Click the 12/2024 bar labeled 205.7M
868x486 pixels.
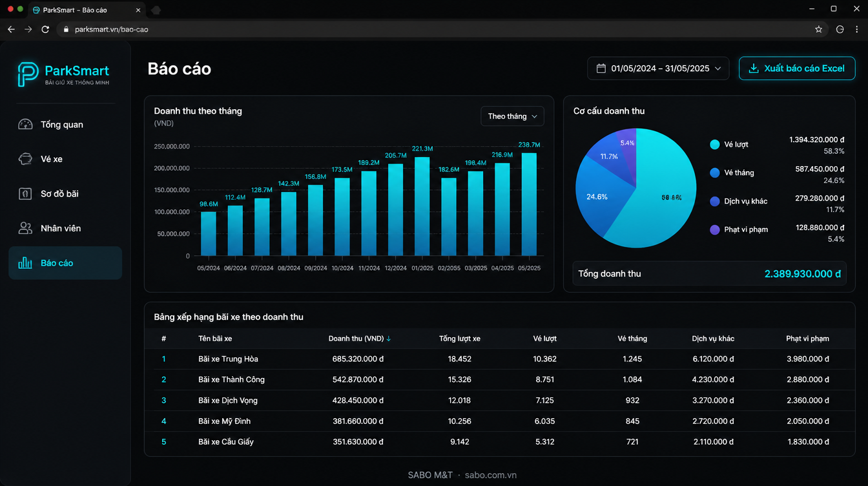click(x=396, y=210)
